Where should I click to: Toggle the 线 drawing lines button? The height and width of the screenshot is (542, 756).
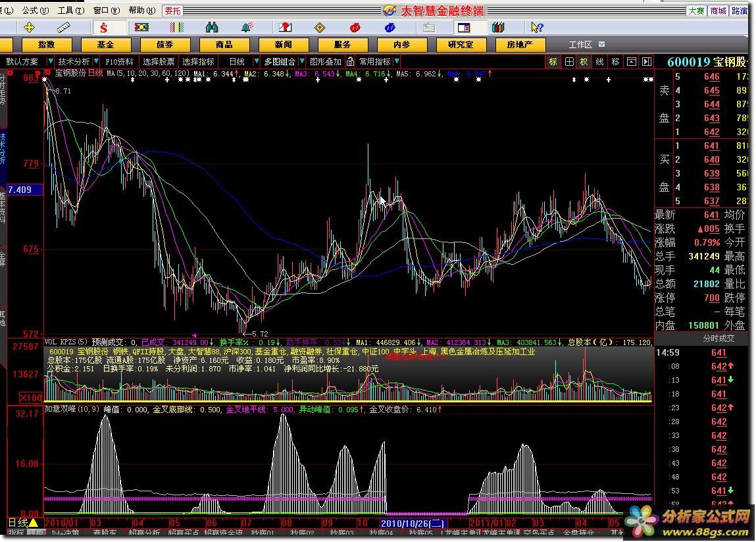tap(600, 62)
